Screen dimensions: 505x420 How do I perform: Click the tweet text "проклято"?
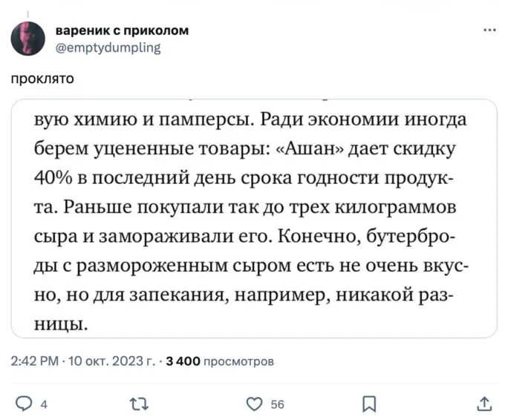41,77
